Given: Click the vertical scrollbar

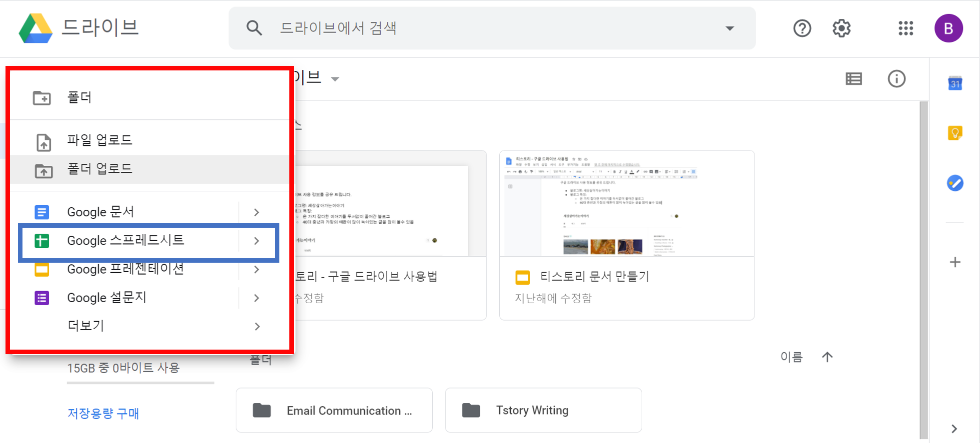Looking at the screenshot, I should (x=924, y=270).
